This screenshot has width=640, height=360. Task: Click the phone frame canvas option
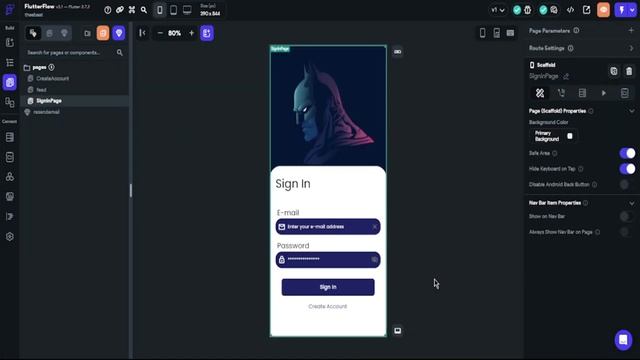click(x=482, y=33)
